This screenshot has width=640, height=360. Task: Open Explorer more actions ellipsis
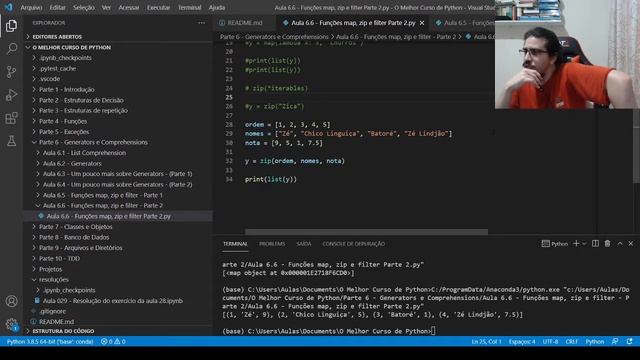point(202,23)
